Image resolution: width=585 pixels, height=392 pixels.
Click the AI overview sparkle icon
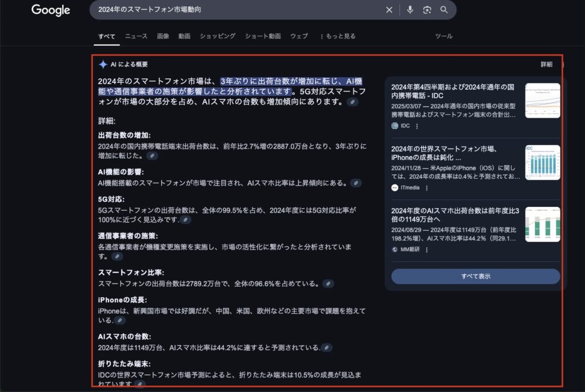pos(103,64)
